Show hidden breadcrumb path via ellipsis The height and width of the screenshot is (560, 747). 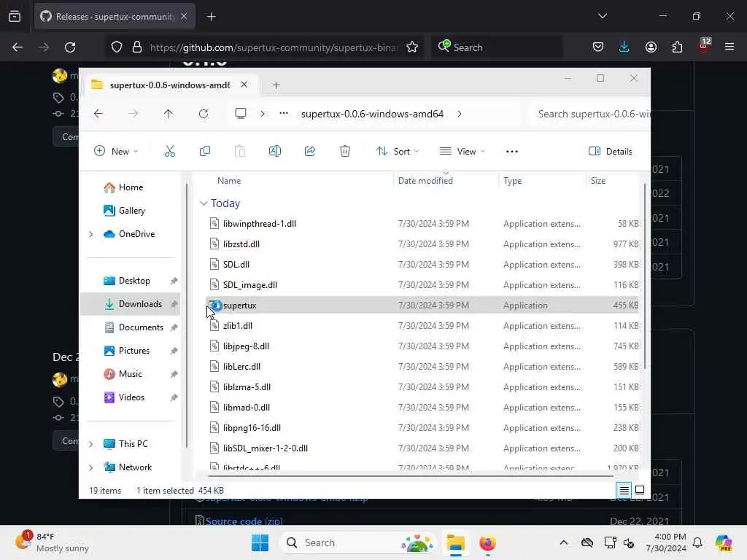point(284,114)
